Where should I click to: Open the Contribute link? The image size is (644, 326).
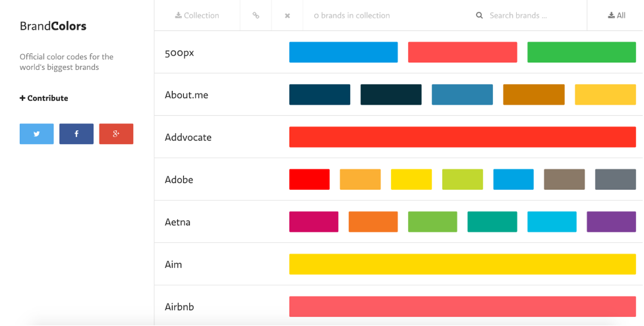44,98
